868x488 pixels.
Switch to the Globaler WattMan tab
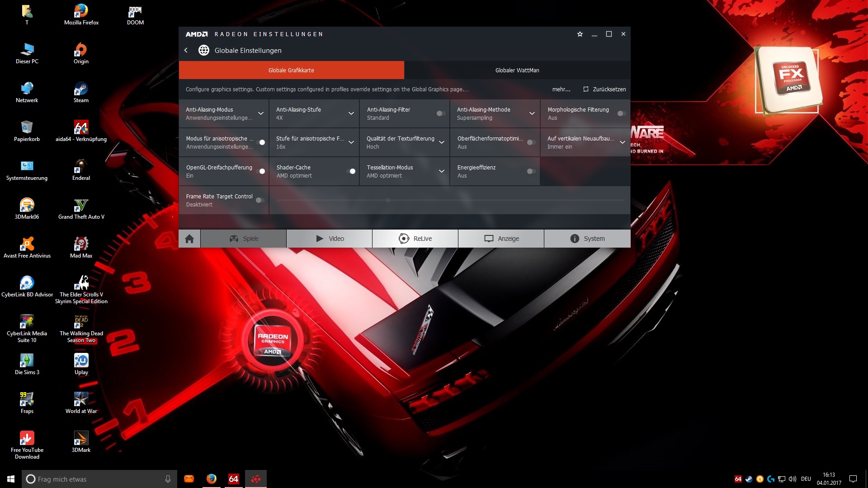(x=517, y=70)
